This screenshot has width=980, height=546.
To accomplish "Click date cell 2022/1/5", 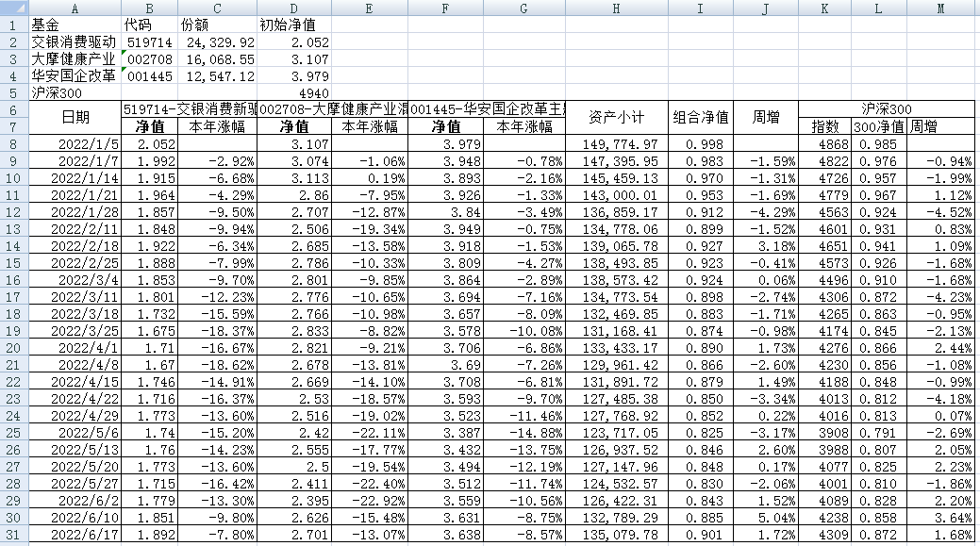I will click(75, 144).
